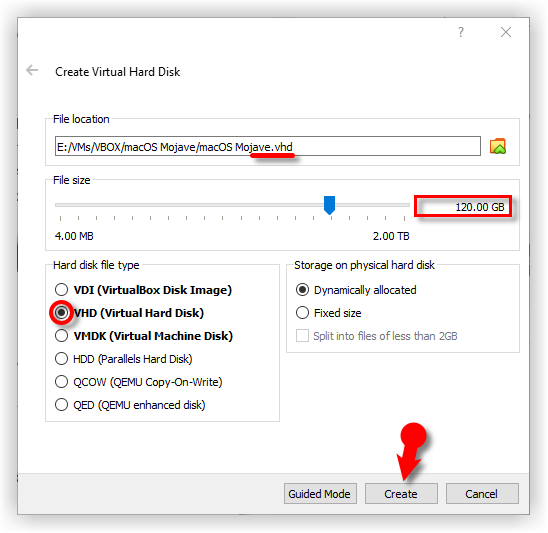Screen dimensions: 548x533
Task: Click the Create button
Action: click(x=401, y=494)
